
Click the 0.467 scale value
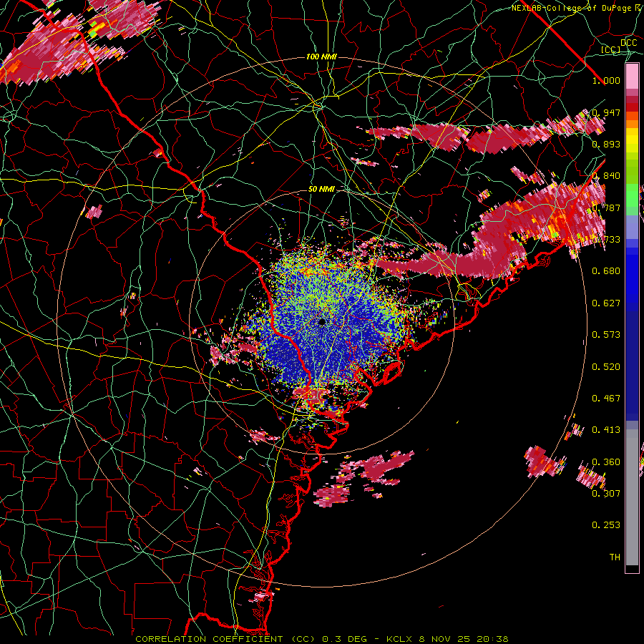coord(606,399)
